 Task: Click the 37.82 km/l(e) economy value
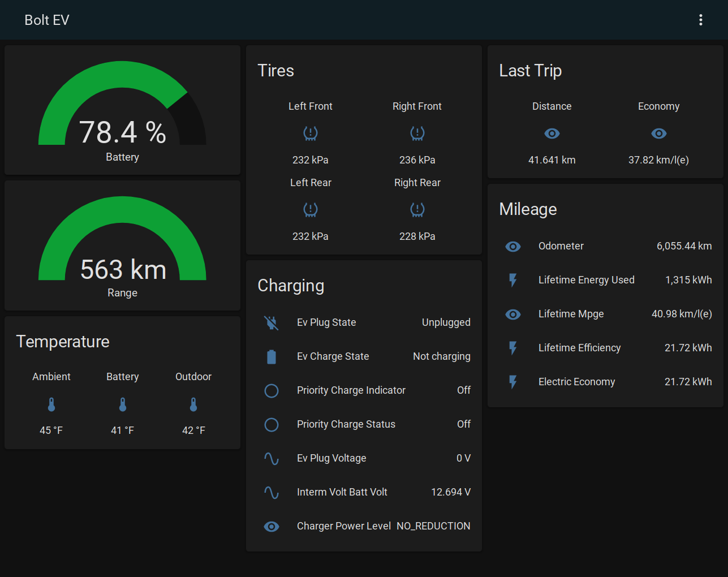click(658, 160)
